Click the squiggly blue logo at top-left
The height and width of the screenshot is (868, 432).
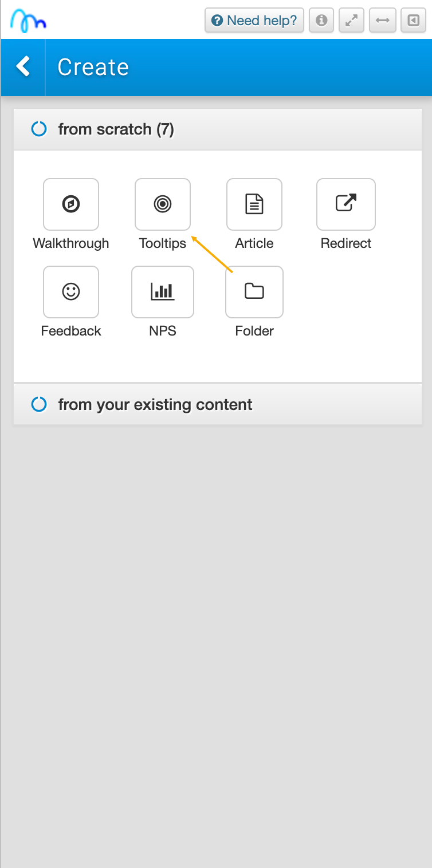coord(29,21)
